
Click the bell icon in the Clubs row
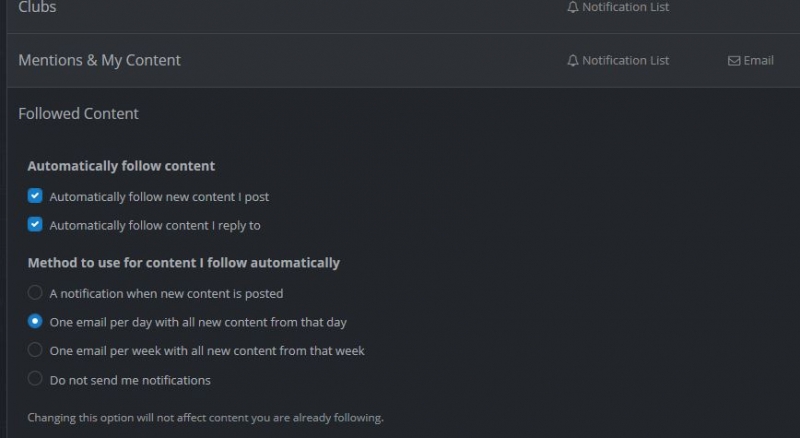coord(572,7)
